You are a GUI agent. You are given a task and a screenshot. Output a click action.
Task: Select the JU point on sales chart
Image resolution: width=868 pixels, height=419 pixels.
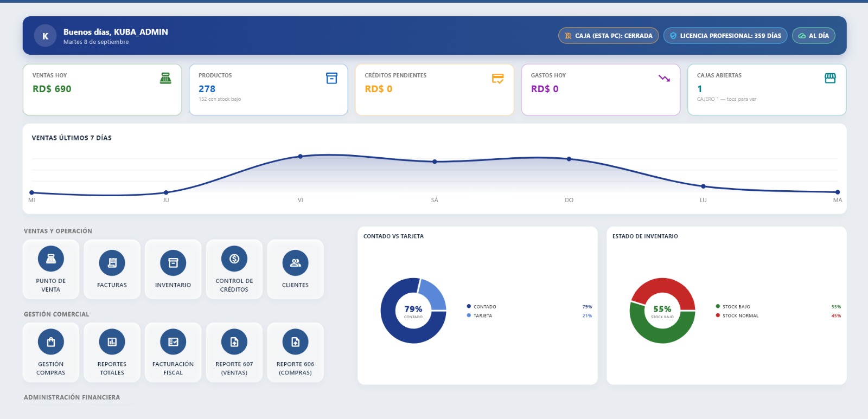[166, 192]
